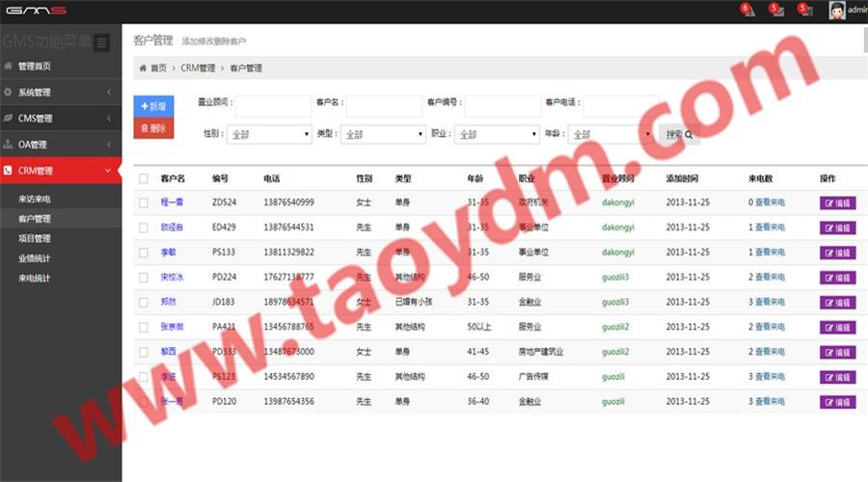Open the 性别 dropdown filter

270,134
